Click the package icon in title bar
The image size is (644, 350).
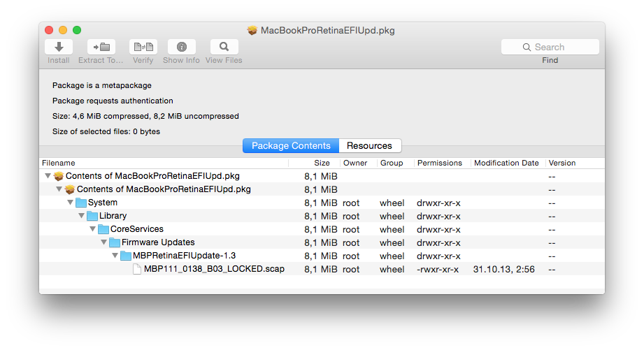[252, 30]
